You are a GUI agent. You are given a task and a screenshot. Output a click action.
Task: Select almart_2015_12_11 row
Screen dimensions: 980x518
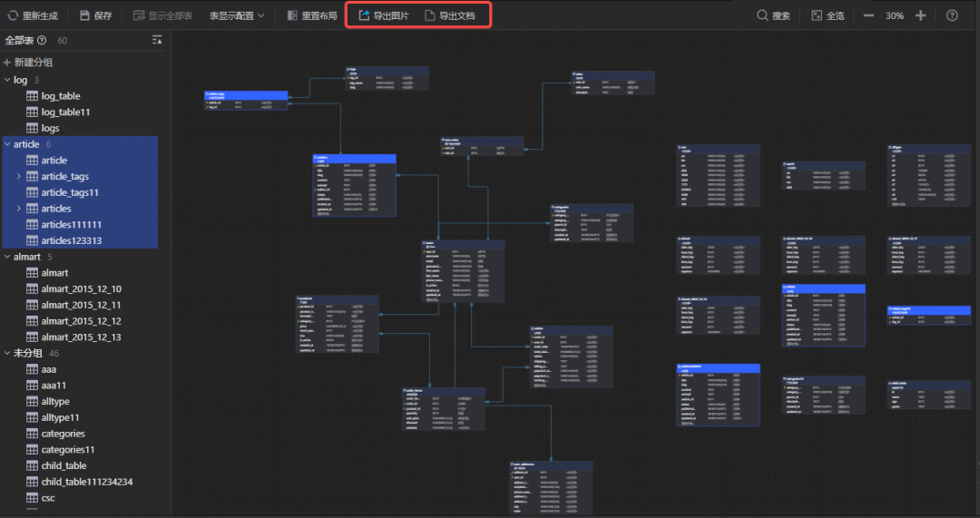coord(81,305)
